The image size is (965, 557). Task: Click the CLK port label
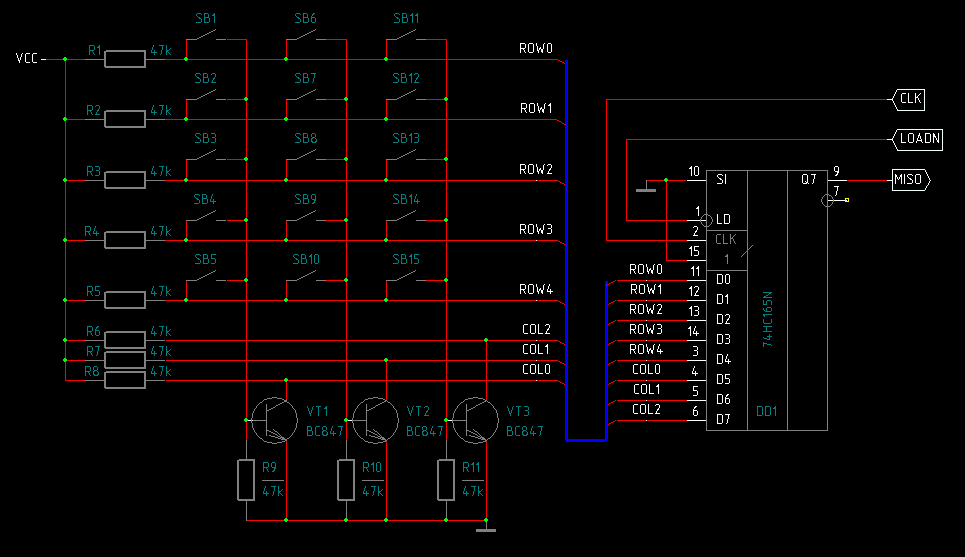(x=909, y=99)
